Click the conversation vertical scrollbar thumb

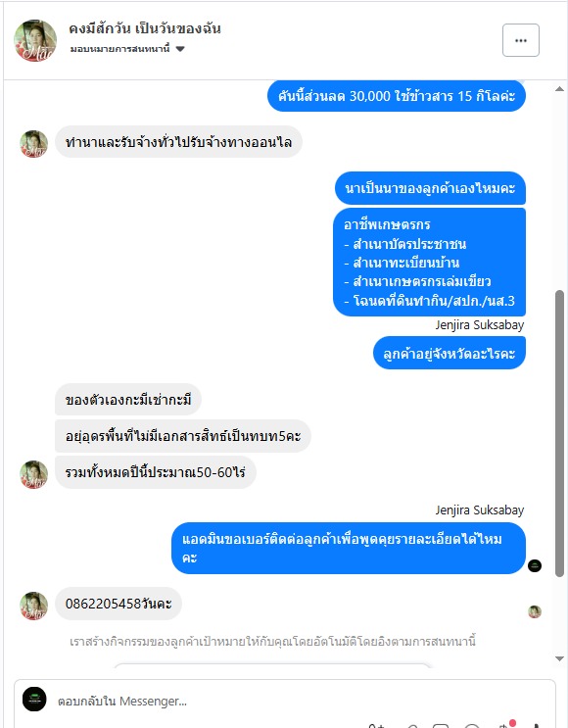559,434
